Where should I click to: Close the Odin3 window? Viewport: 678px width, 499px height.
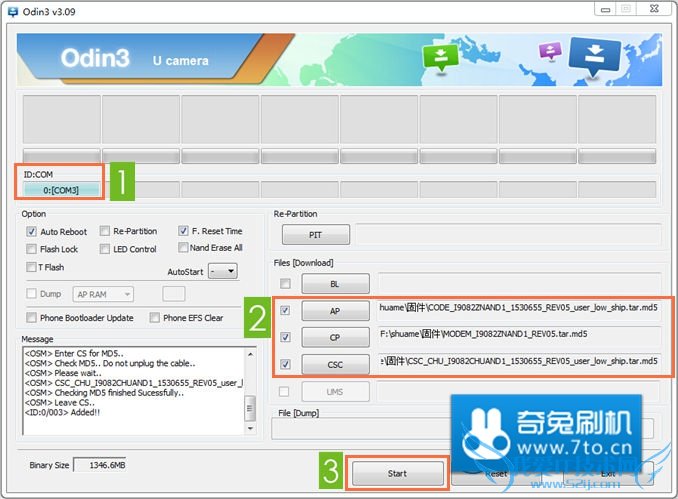click(655, 9)
